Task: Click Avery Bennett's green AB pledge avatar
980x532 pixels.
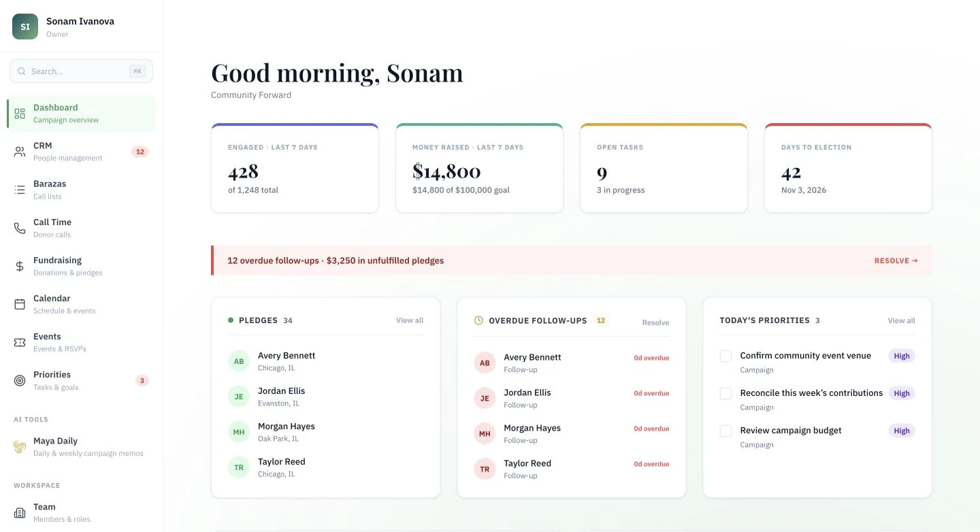Action: pos(239,361)
